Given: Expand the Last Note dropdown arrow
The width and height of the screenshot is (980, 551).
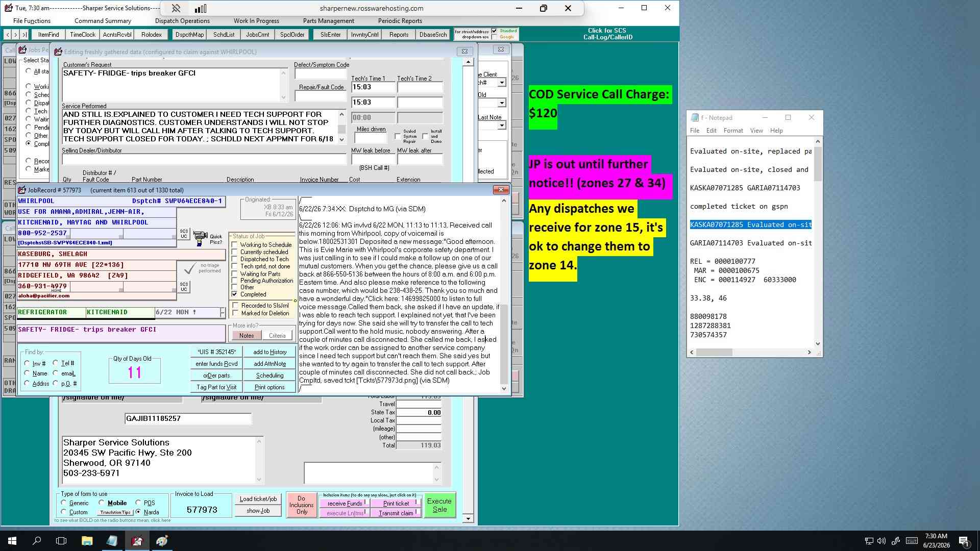Looking at the screenshot, I should click(x=502, y=126).
